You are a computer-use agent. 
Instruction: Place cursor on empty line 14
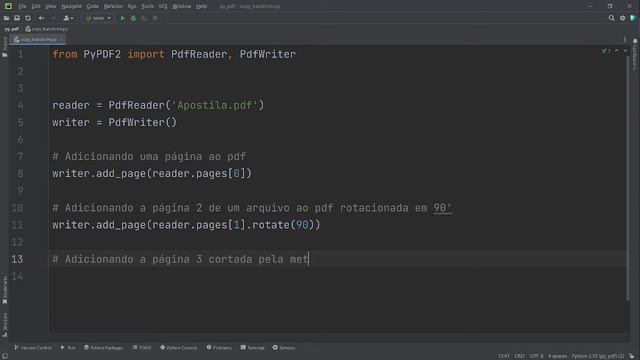pyautogui.click(x=337, y=276)
